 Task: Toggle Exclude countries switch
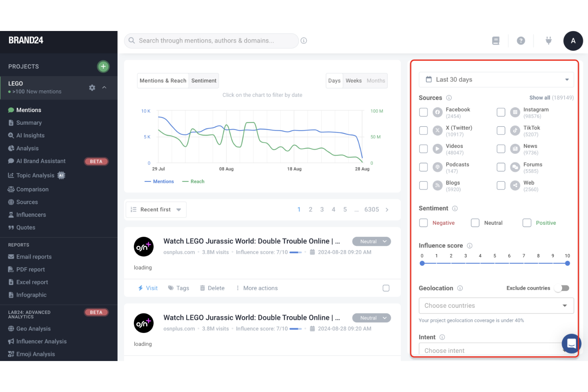click(x=561, y=288)
